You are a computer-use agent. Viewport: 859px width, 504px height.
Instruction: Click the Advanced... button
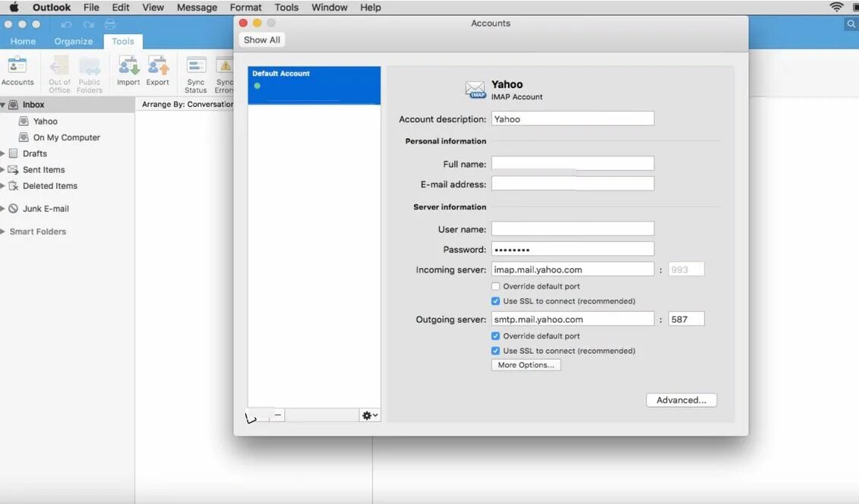click(x=681, y=400)
